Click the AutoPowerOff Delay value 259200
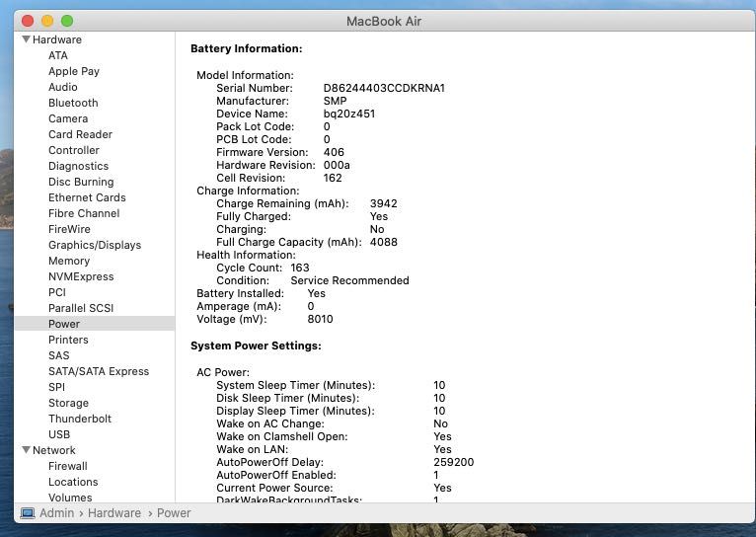This screenshot has height=537, width=756. [454, 462]
